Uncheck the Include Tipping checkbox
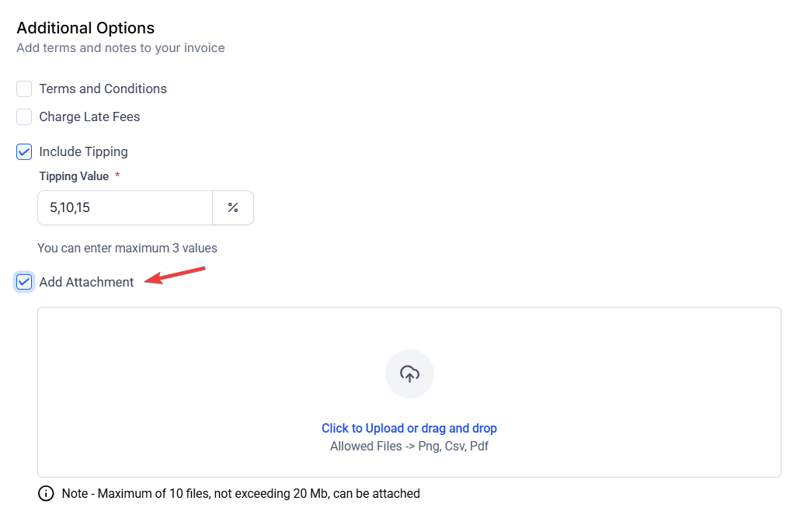The width and height of the screenshot is (797, 532). pos(24,151)
